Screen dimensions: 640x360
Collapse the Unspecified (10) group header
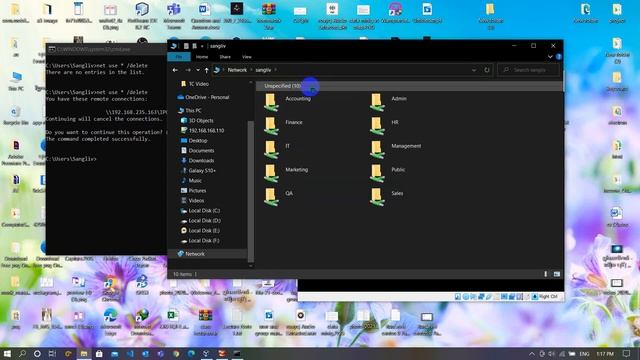tap(282, 86)
